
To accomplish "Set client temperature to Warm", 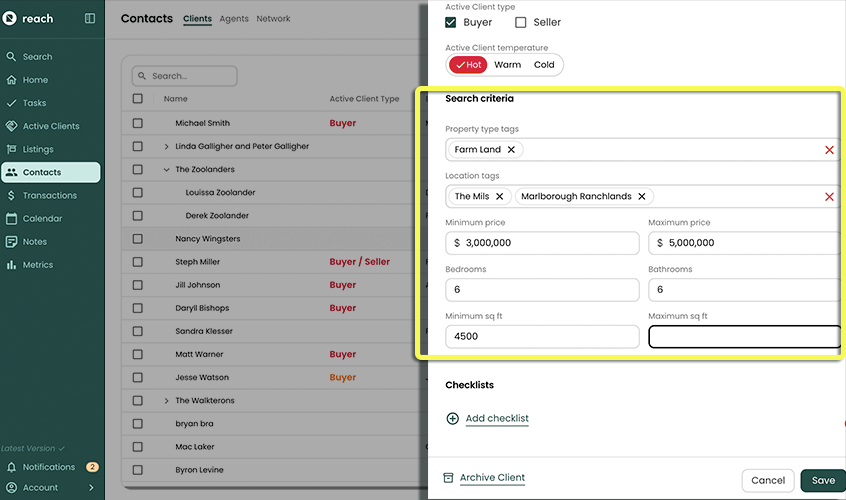I will (507, 65).
